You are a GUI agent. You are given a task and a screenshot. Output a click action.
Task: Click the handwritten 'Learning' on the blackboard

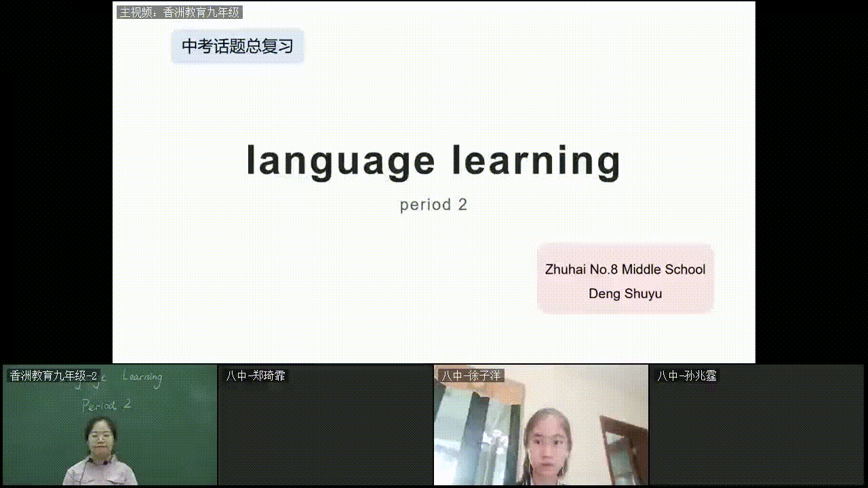(x=142, y=378)
